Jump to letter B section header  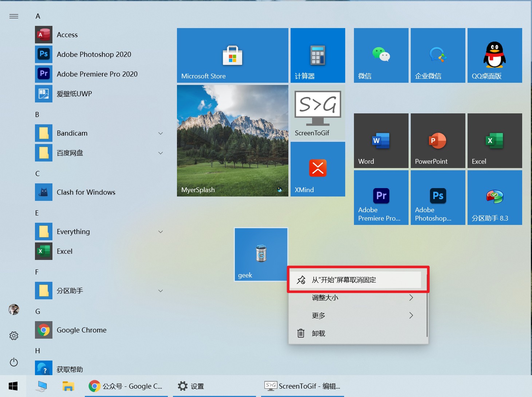37,114
